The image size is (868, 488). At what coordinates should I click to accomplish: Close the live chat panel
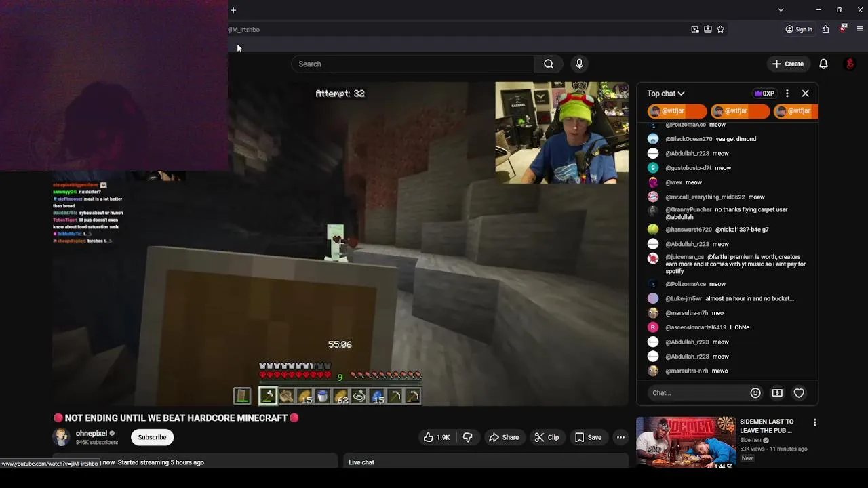click(x=805, y=94)
